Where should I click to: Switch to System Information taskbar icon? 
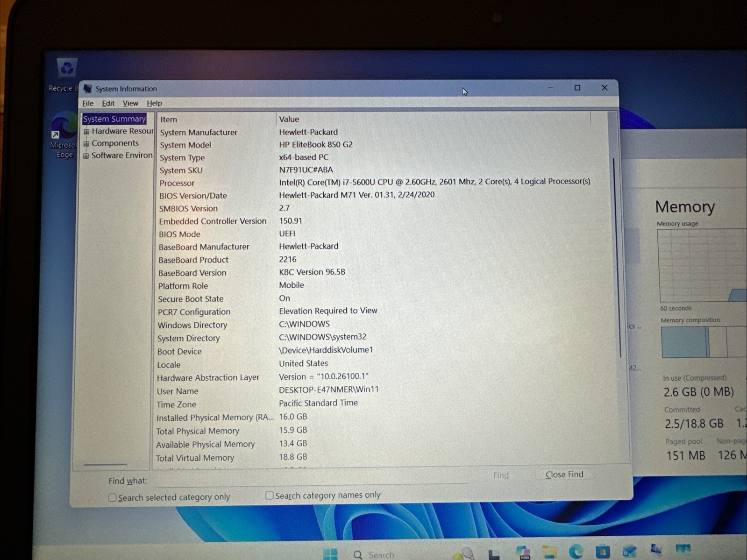656,550
